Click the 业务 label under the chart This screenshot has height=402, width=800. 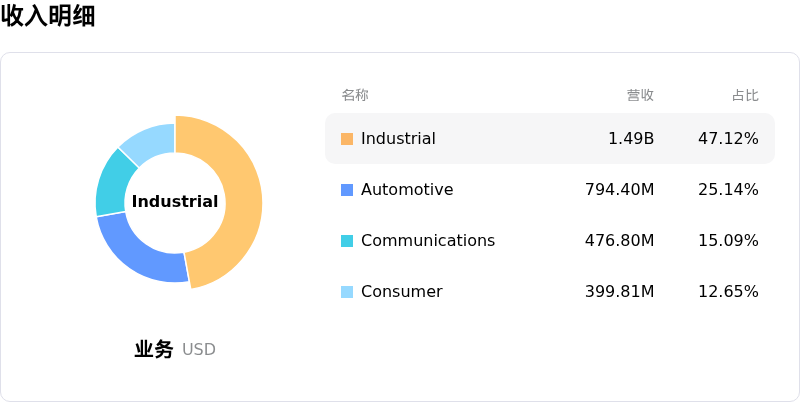[154, 349]
